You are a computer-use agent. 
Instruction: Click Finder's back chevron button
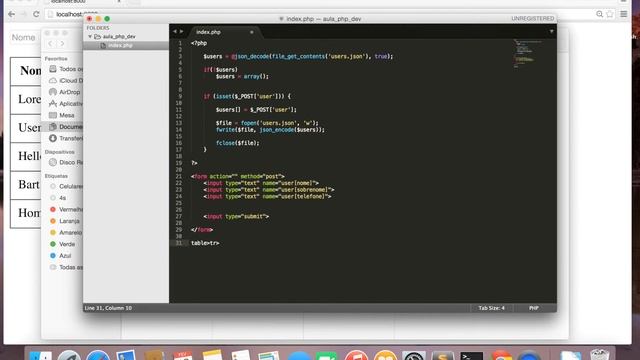pos(51,44)
